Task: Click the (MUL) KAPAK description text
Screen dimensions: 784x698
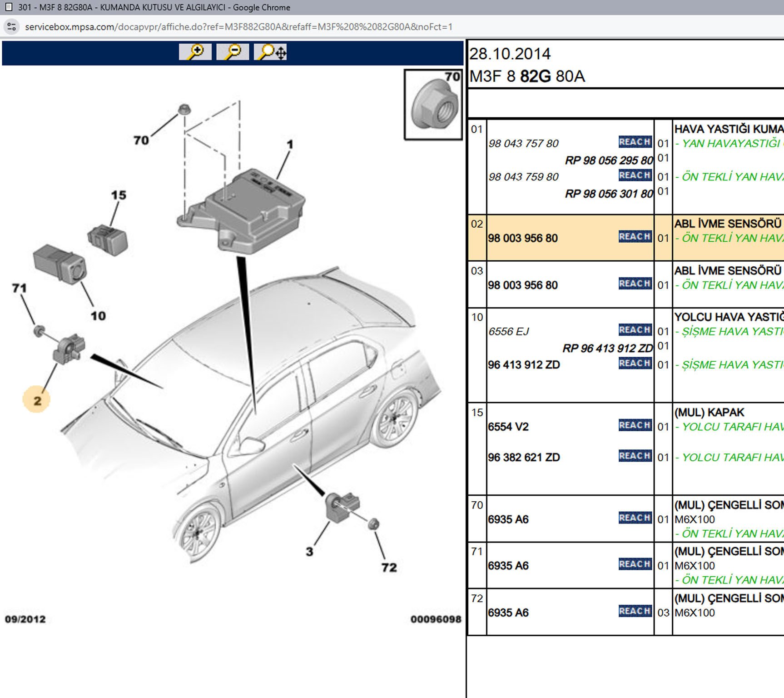Action: 709,412
